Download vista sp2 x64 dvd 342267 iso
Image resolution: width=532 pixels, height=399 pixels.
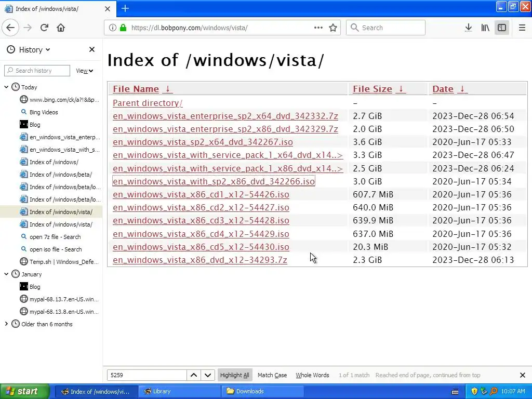point(203,142)
